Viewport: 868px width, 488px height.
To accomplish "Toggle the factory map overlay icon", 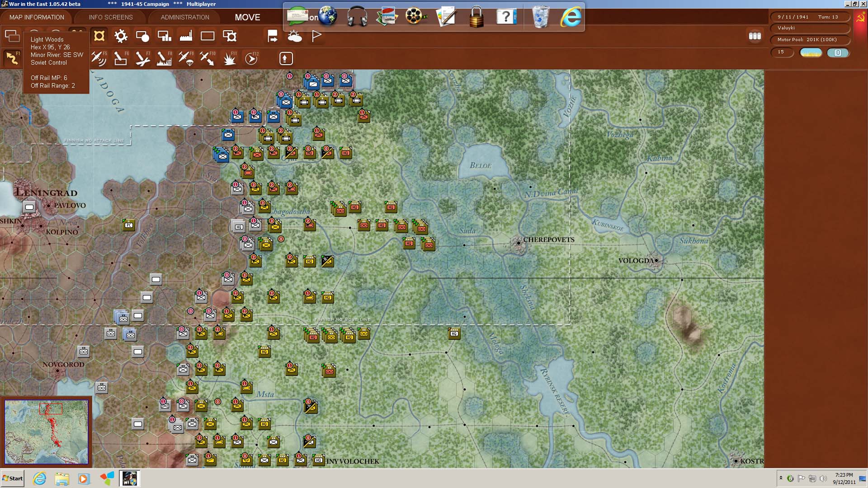I will 186,36.
